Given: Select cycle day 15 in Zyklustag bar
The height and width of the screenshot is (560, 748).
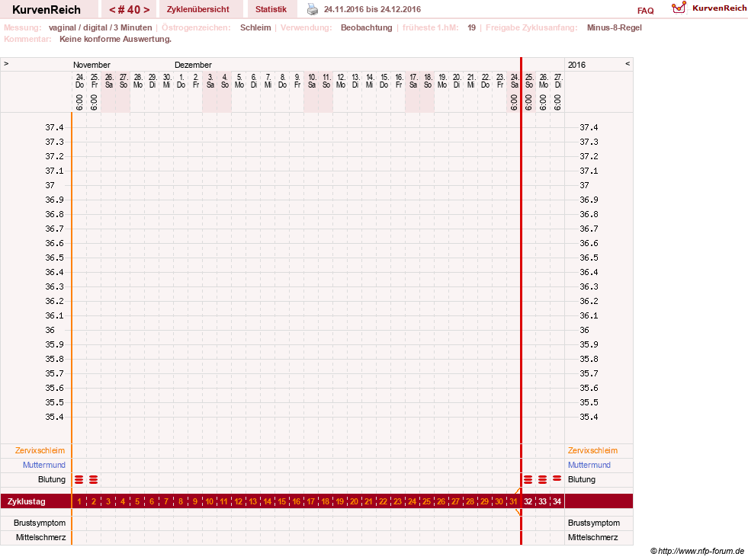Looking at the screenshot, I should point(282,501).
